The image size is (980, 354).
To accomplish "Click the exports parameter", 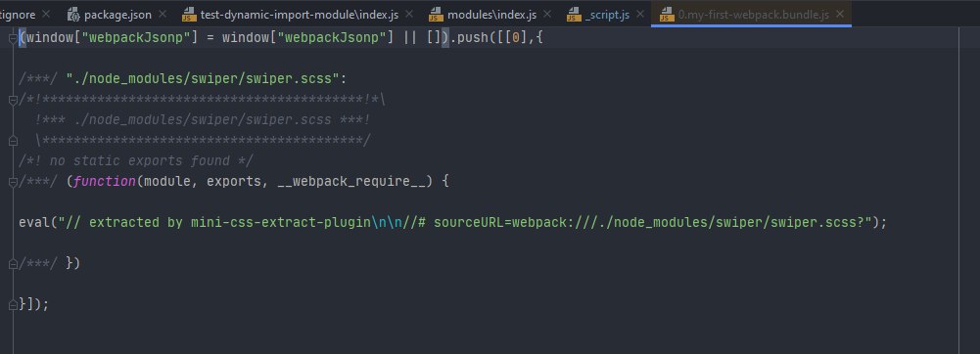I will 233,182.
